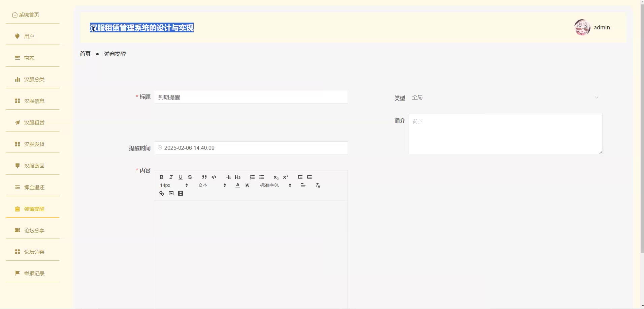This screenshot has height=309, width=644.
Task: Apply Heading 2 style
Action: coord(238,177)
